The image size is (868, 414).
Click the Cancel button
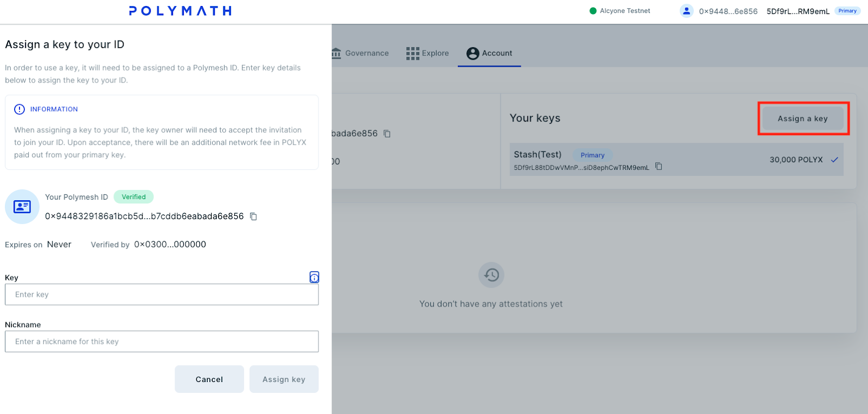[x=209, y=379]
